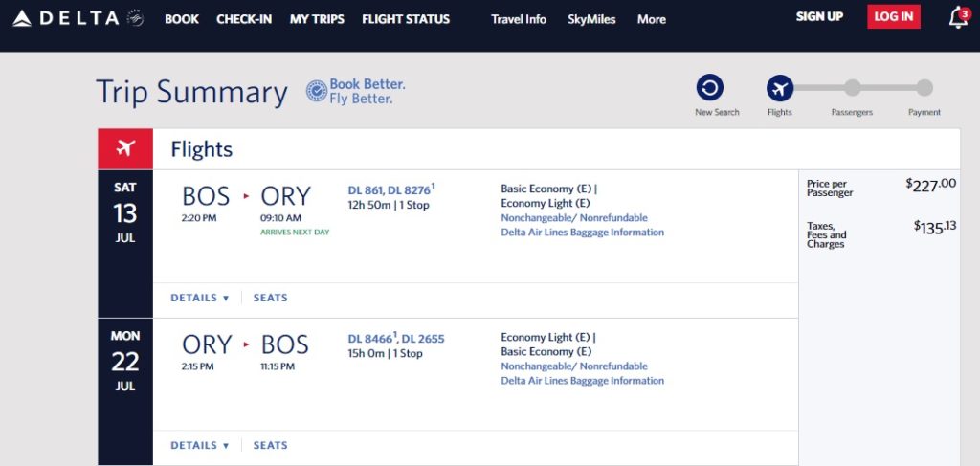Open Baggage Information link for return flight
Screen dimensions: 980x466
[x=582, y=381]
